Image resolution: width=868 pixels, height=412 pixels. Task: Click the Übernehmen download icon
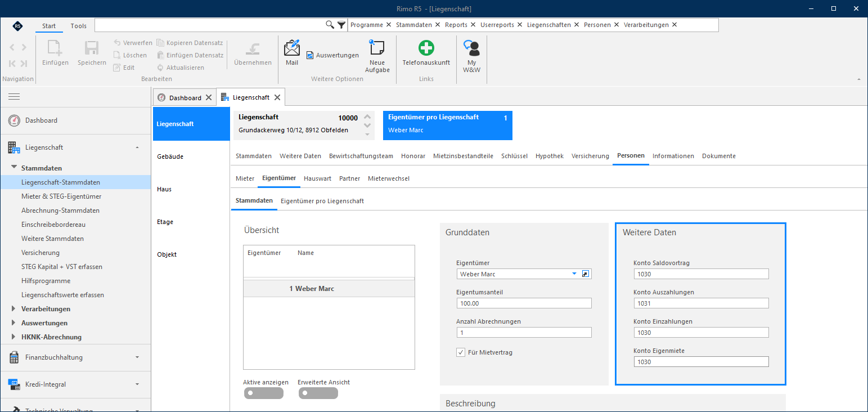(253, 48)
